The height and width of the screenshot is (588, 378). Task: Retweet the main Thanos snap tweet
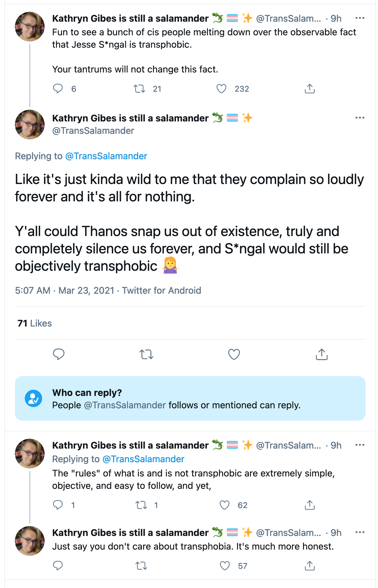[146, 354]
